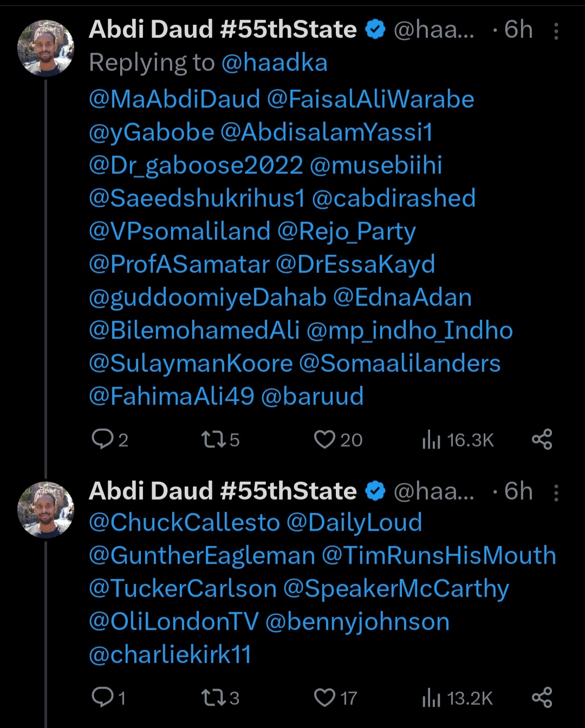Visit the @musebiihi profile mention
This screenshot has width=585, height=728.
click(376, 166)
